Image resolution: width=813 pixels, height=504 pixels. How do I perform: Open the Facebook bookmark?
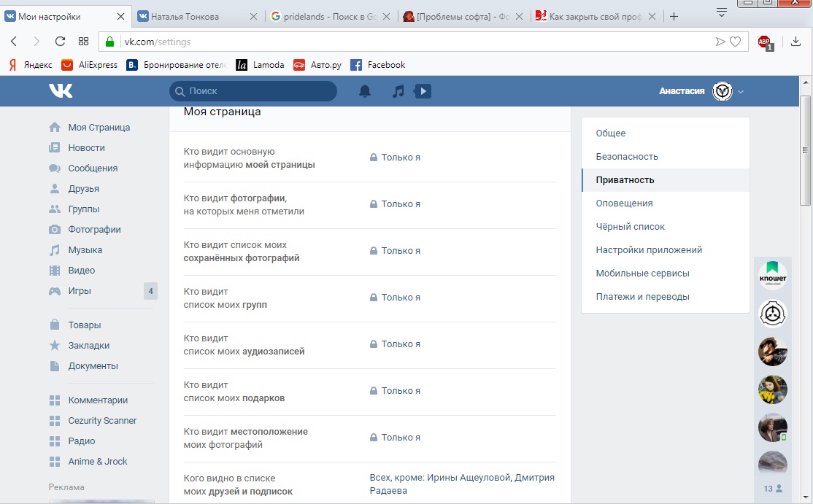(378, 65)
